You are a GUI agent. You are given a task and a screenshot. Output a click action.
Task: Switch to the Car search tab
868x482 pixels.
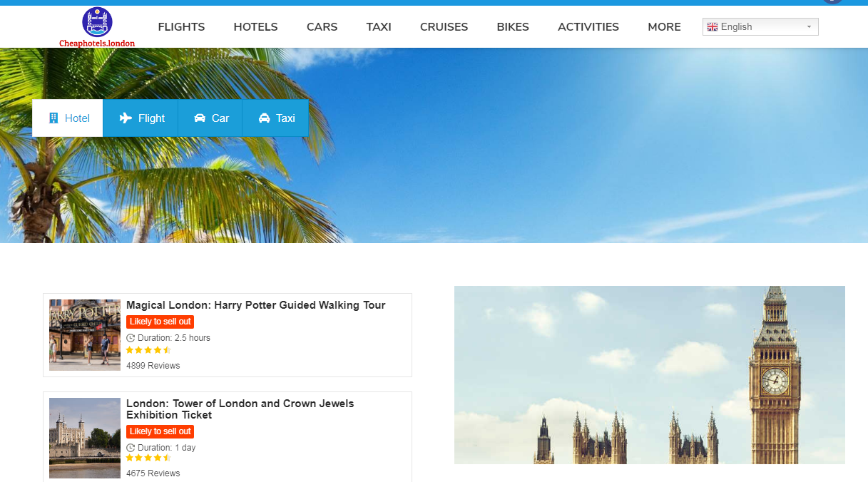[210, 118]
